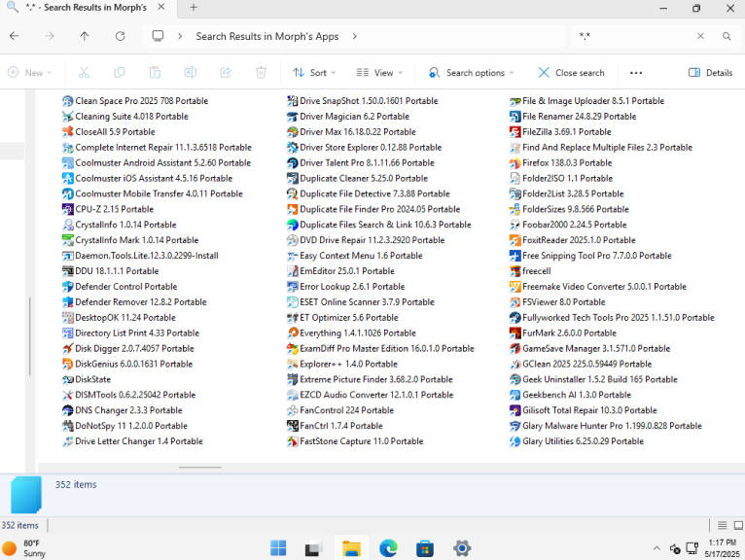Image resolution: width=745 pixels, height=560 pixels.
Task: Select DNS Changer 2.3.3 Portable
Action: pyautogui.click(x=123, y=410)
